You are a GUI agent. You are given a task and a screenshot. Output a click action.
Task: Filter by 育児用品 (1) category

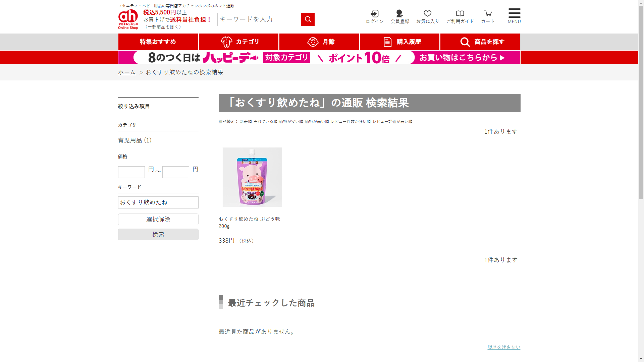(135, 140)
